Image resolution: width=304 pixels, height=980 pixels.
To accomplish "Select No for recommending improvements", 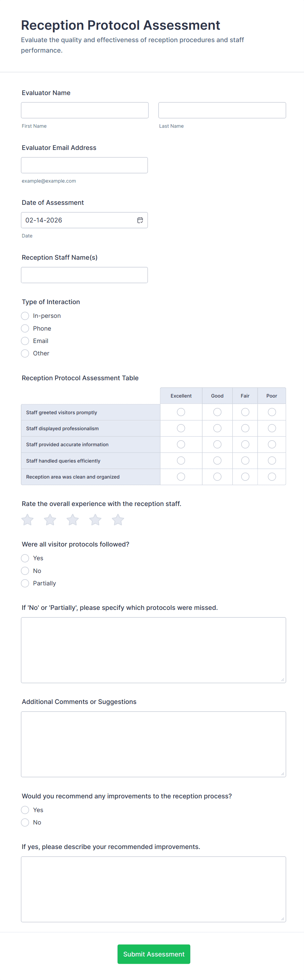I will [25, 823].
